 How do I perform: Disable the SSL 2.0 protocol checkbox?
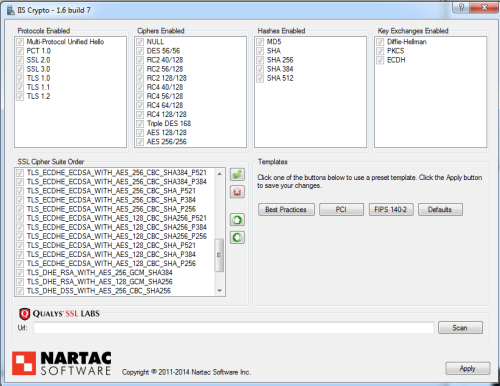click(x=20, y=60)
